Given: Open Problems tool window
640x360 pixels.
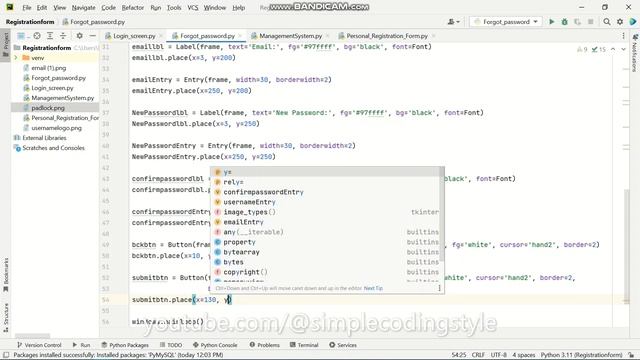Looking at the screenshot, I should point(264,345).
